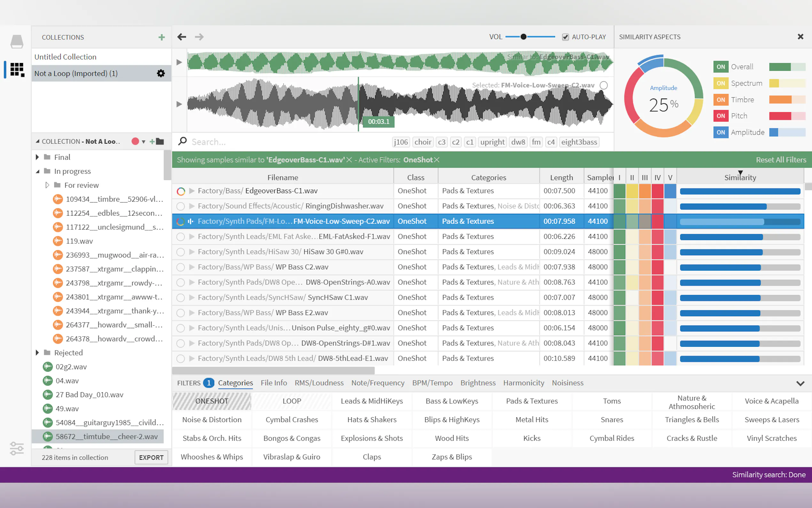Play the EdgeoverBass-C1.wav row preview
Viewport: 812px width, 508px height.
pyautogui.click(x=192, y=191)
